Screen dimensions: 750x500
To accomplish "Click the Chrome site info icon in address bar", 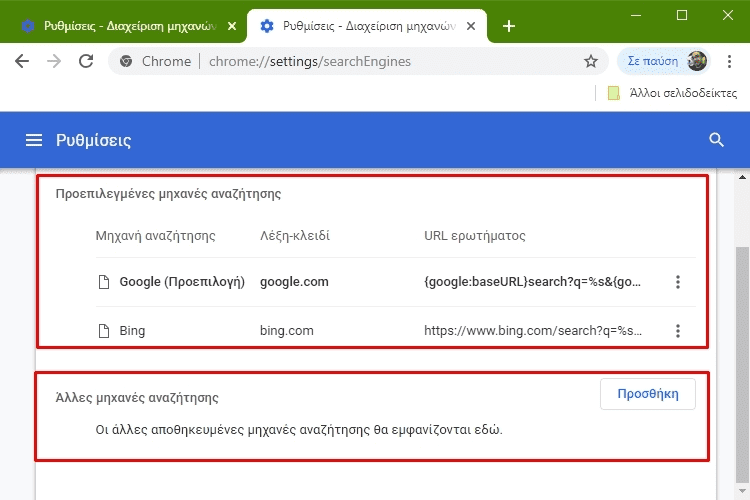I will [x=126, y=61].
